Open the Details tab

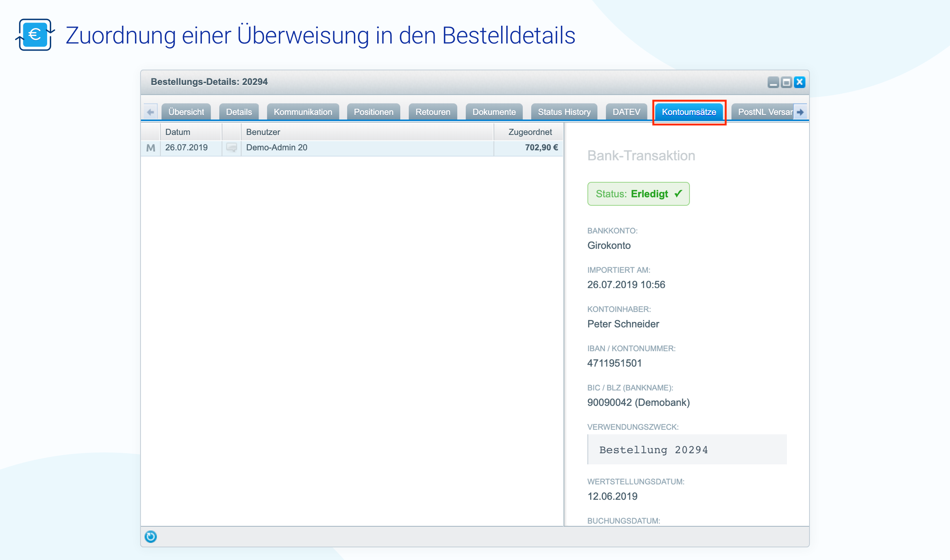tap(239, 112)
